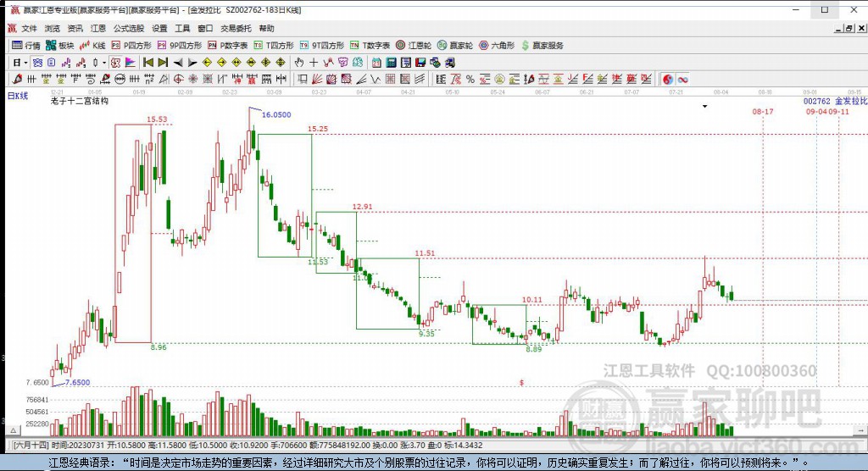Image resolution: width=868 pixels, height=471 pixels.
Task: Select the gold circle 金 tool
Action: click(499, 79)
